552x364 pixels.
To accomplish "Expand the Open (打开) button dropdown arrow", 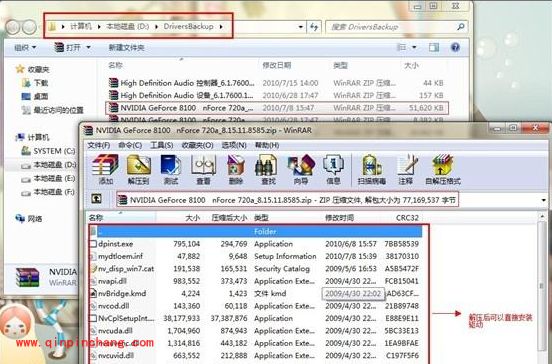I will coord(88,47).
